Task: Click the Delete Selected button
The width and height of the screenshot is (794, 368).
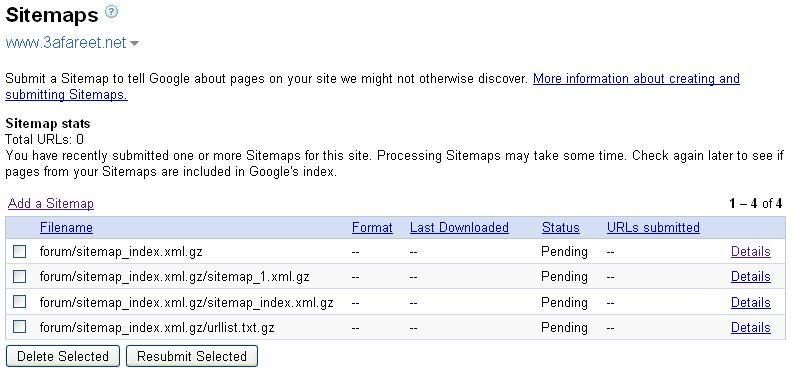Action: coord(63,356)
